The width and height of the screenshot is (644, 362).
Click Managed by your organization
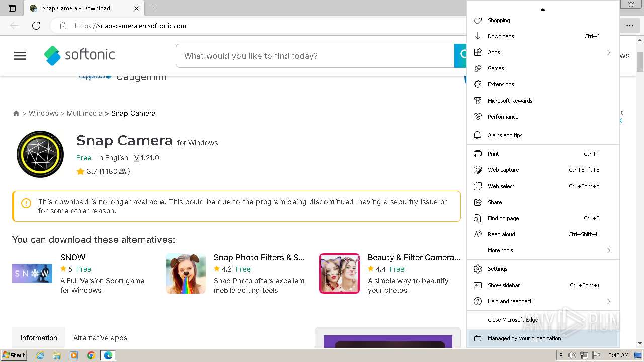coord(543,338)
